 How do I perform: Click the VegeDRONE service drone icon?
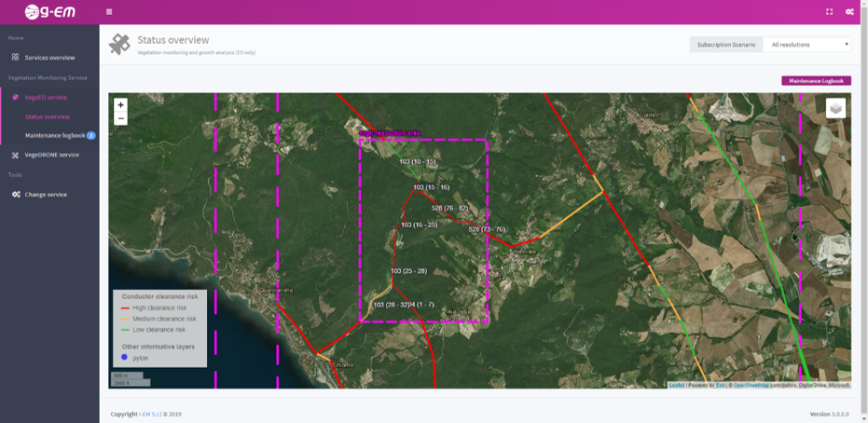[15, 155]
